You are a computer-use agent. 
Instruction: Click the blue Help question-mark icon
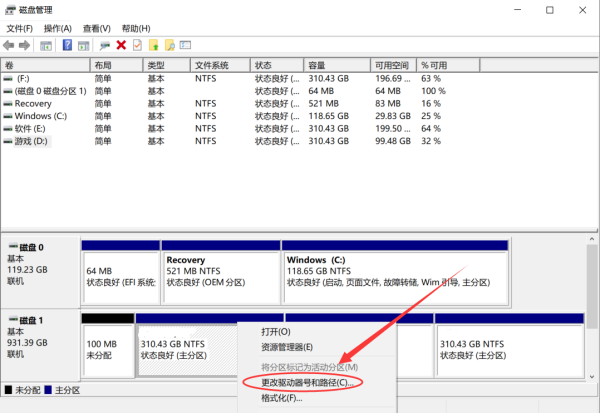coord(68,45)
